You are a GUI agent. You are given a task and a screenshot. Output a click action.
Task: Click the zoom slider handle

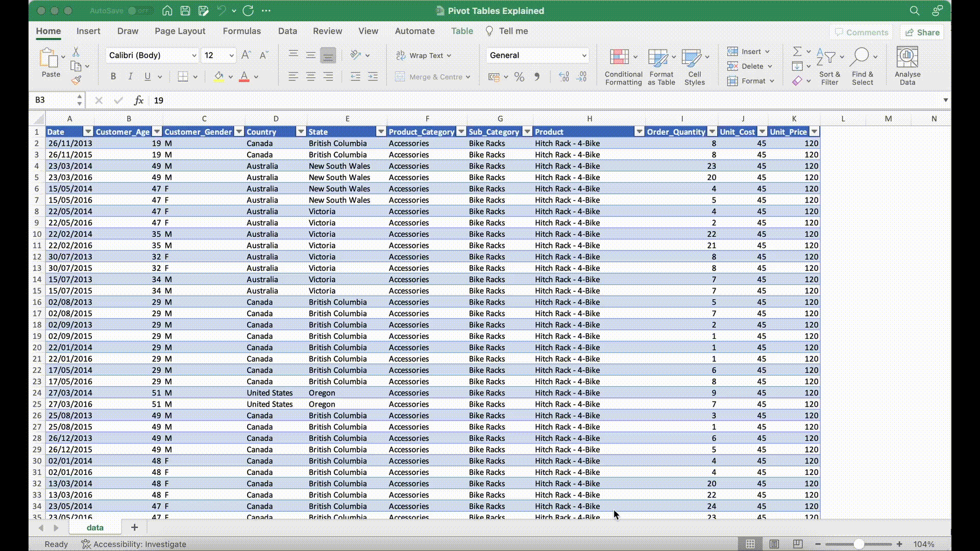pos(859,544)
